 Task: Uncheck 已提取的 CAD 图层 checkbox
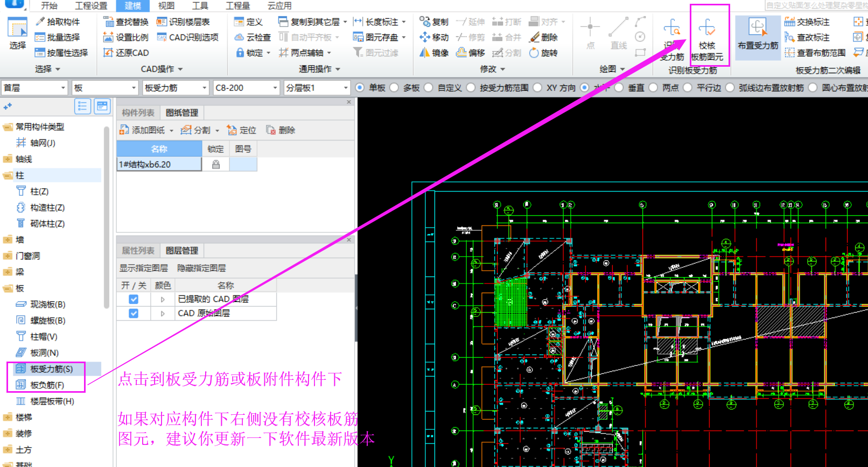(134, 299)
